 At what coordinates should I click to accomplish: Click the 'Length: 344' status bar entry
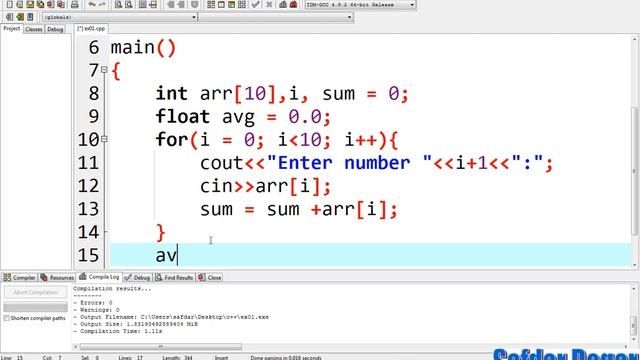point(177,358)
